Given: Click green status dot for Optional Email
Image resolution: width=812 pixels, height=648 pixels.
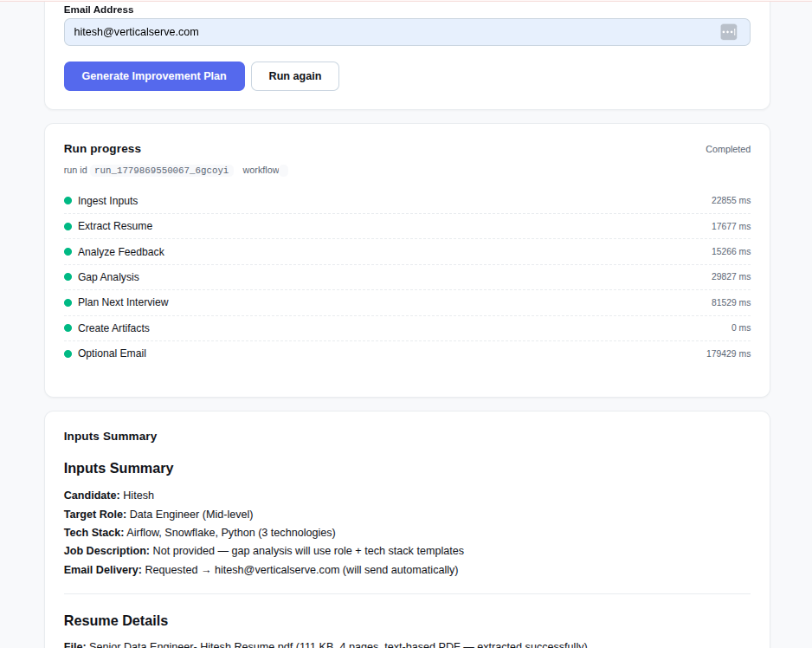Looking at the screenshot, I should 68,353.
